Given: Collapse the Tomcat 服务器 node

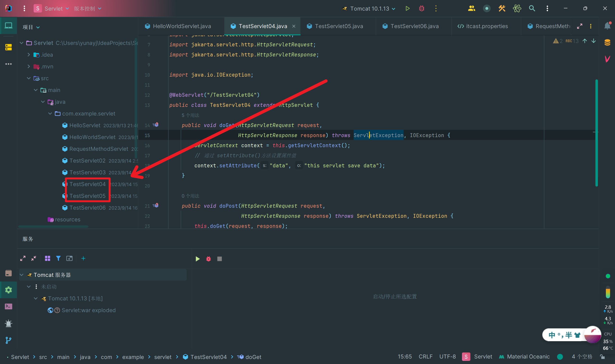Looking at the screenshot, I should 22,275.
